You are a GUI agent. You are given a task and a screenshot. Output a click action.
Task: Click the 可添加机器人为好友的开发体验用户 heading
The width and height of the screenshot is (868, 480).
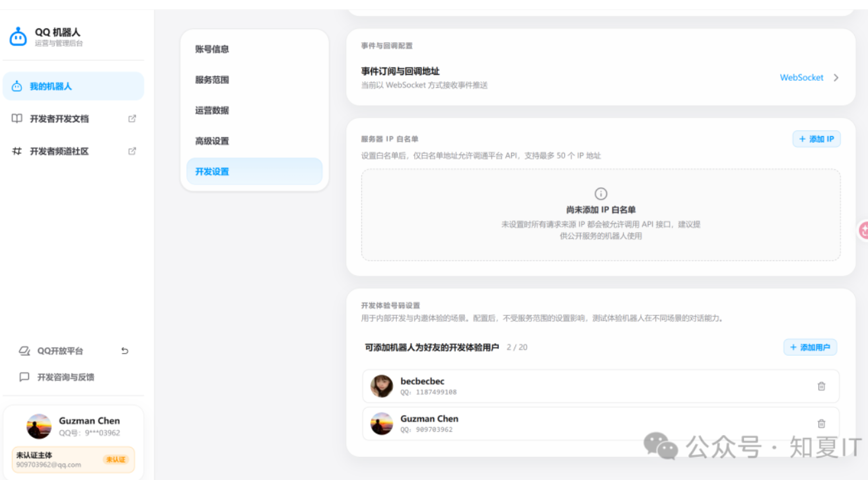tap(432, 347)
